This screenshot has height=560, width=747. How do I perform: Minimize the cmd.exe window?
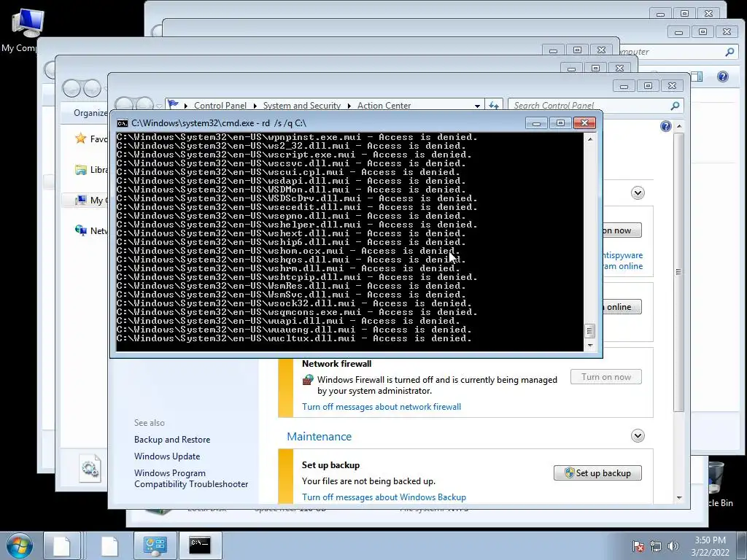tap(536, 124)
